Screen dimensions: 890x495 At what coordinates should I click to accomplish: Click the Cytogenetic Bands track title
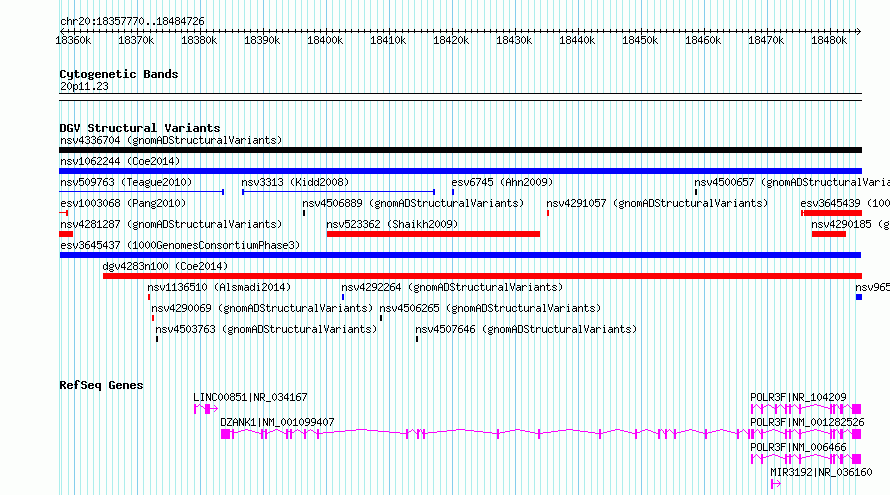click(119, 74)
